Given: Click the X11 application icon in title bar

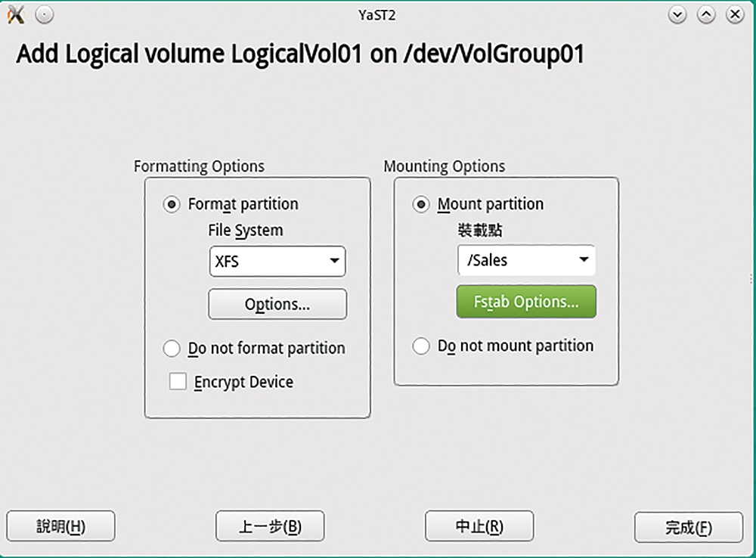Looking at the screenshot, I should [16, 15].
